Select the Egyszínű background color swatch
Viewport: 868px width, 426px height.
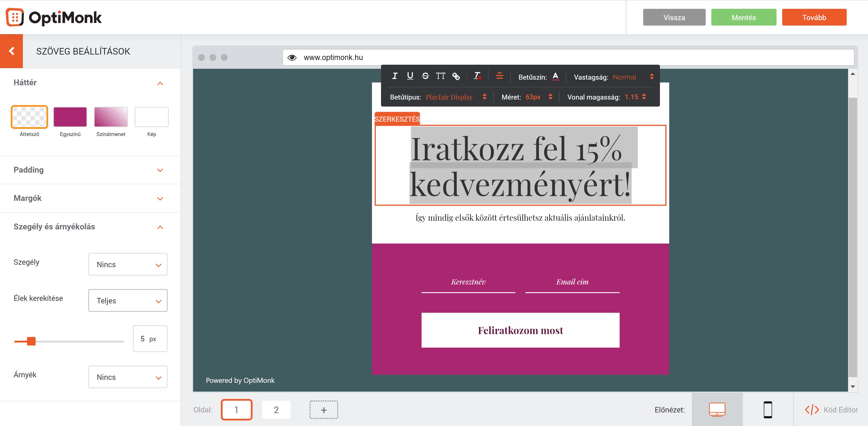tap(70, 117)
